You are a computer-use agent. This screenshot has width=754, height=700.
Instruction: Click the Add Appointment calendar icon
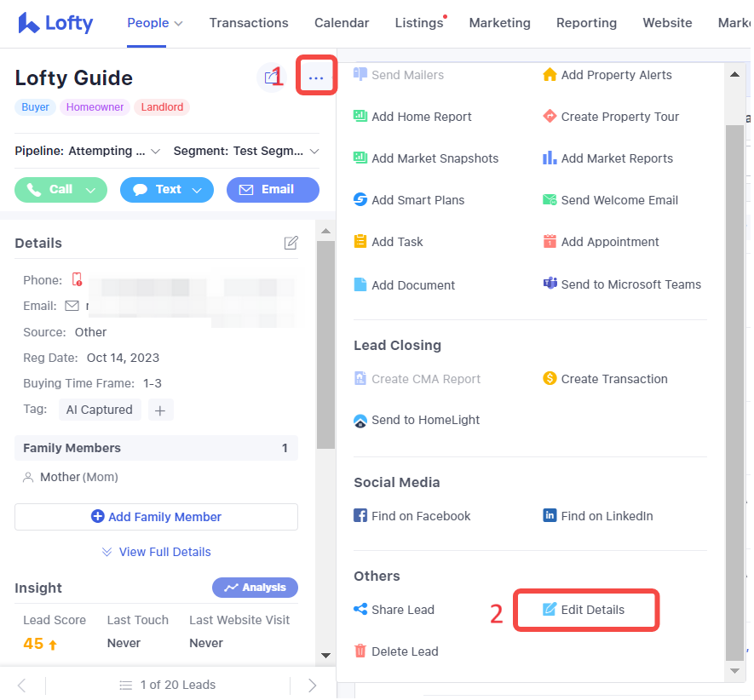coord(550,241)
